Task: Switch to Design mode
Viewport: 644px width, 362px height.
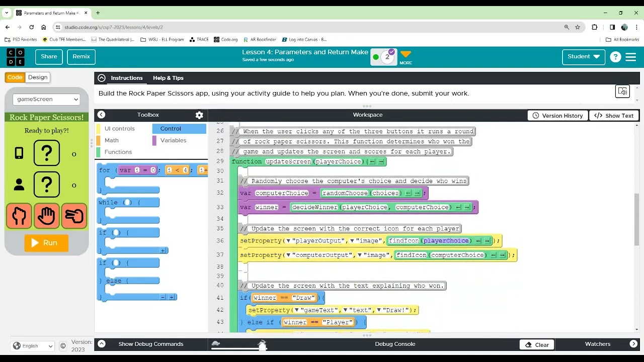Action: click(38, 77)
